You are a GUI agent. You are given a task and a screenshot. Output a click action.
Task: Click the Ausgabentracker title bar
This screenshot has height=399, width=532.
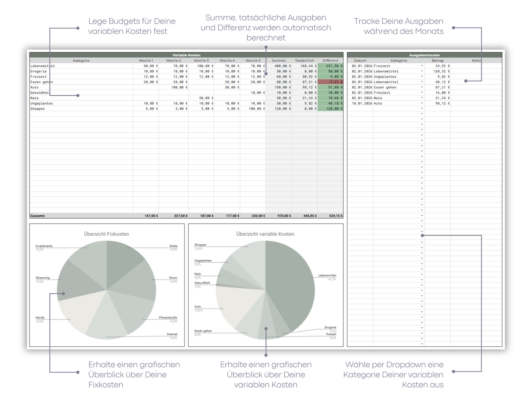[x=424, y=55]
